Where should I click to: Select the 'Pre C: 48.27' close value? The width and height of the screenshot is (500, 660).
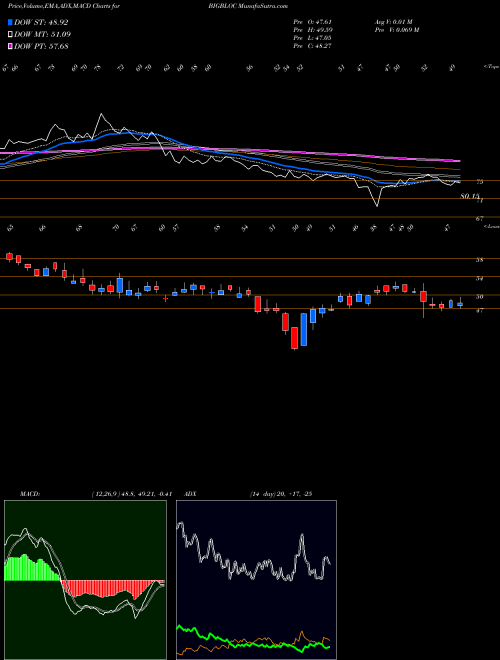tap(313, 46)
